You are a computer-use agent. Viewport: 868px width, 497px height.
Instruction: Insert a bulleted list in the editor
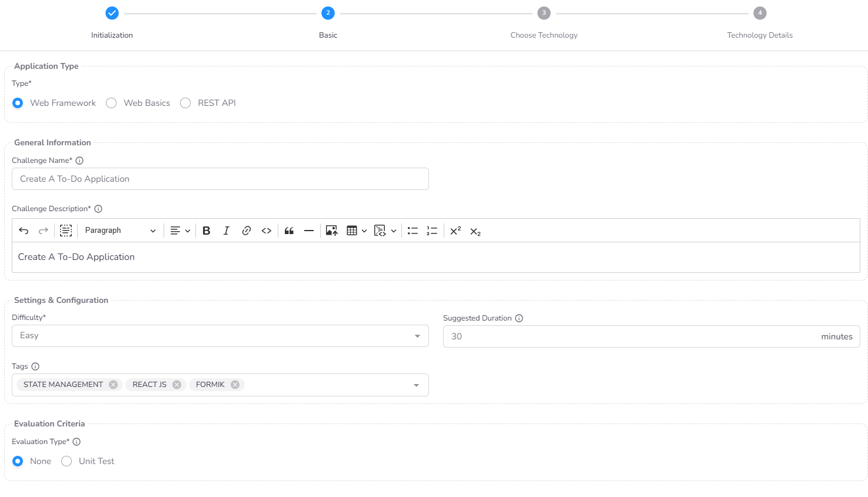click(413, 231)
